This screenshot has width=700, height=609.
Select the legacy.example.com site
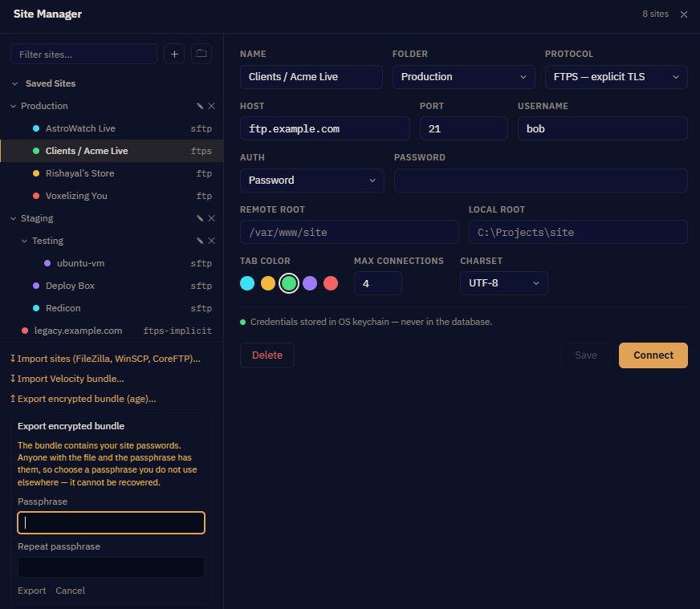point(112,331)
